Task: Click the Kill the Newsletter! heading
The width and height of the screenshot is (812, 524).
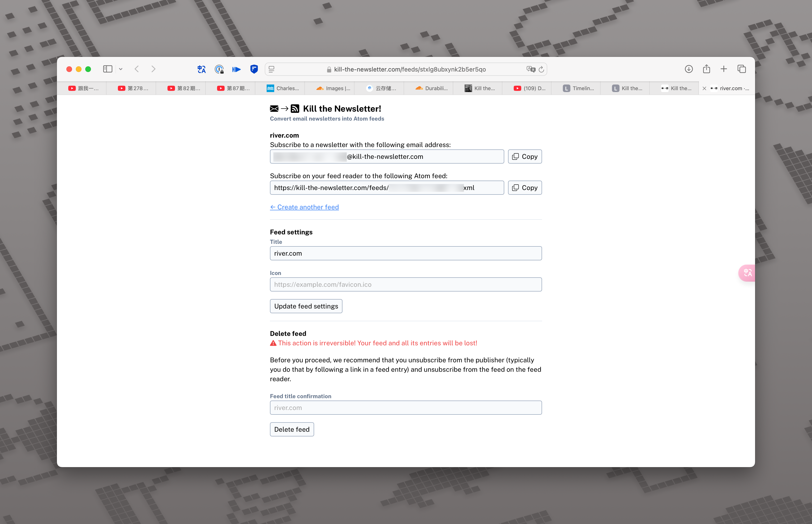Action: pos(342,109)
